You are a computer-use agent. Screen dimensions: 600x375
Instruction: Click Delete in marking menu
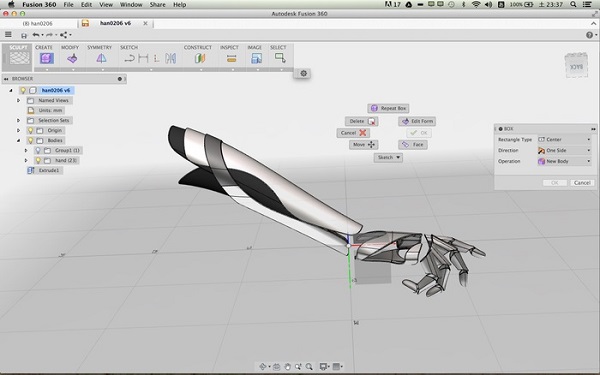(362, 121)
